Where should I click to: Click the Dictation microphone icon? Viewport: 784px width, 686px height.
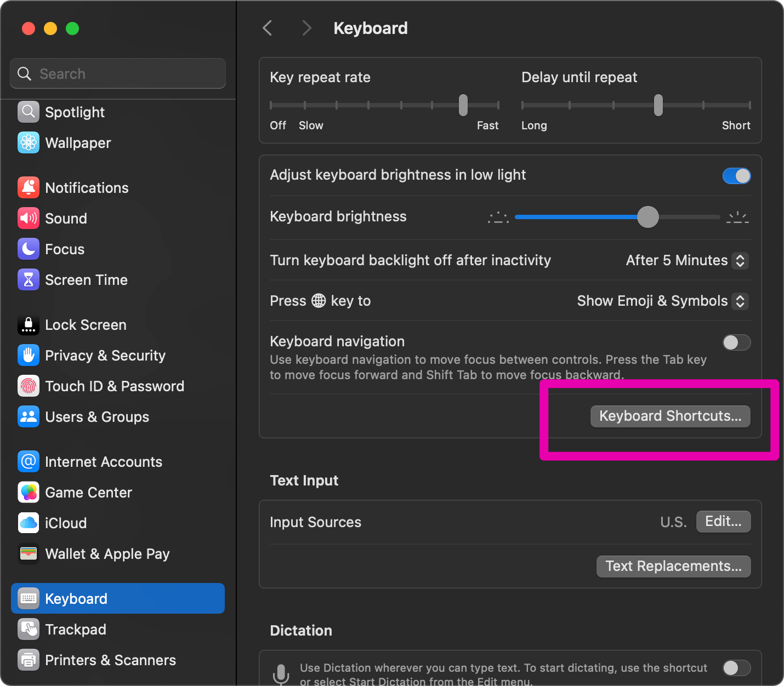[281, 674]
